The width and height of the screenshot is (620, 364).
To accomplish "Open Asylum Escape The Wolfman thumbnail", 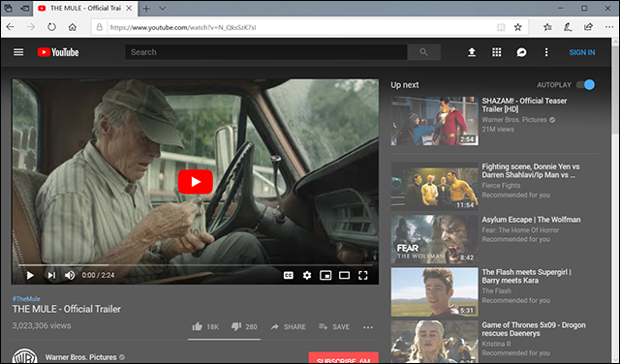I will [x=435, y=239].
